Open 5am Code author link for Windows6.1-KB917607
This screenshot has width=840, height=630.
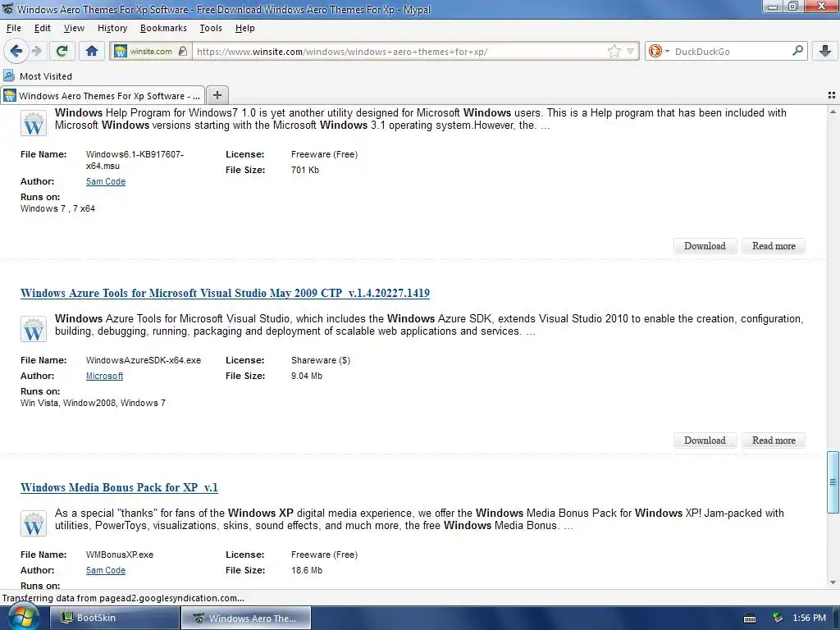point(106,181)
